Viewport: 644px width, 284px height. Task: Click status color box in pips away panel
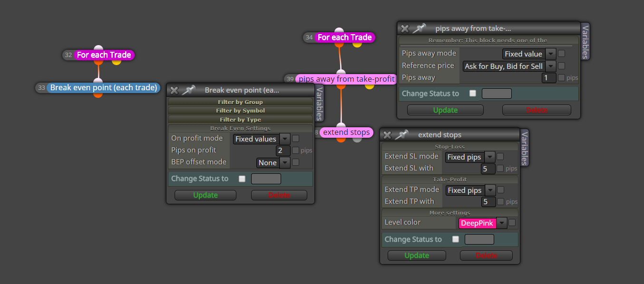497,94
